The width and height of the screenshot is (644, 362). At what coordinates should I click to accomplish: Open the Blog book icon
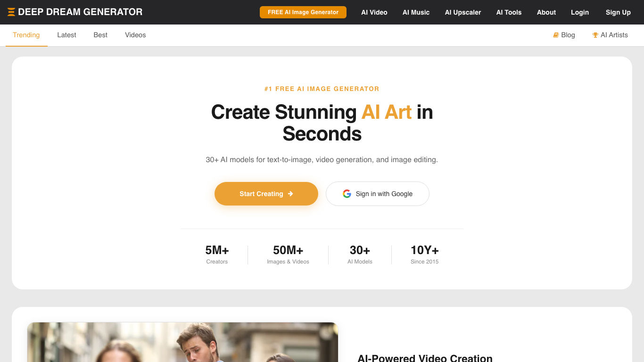pyautogui.click(x=556, y=35)
